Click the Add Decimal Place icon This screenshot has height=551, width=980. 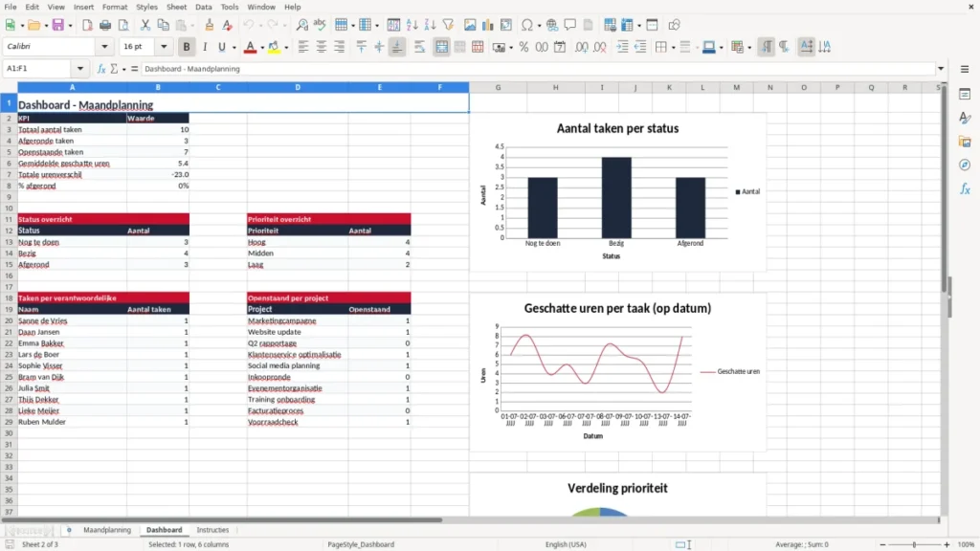pos(582,47)
